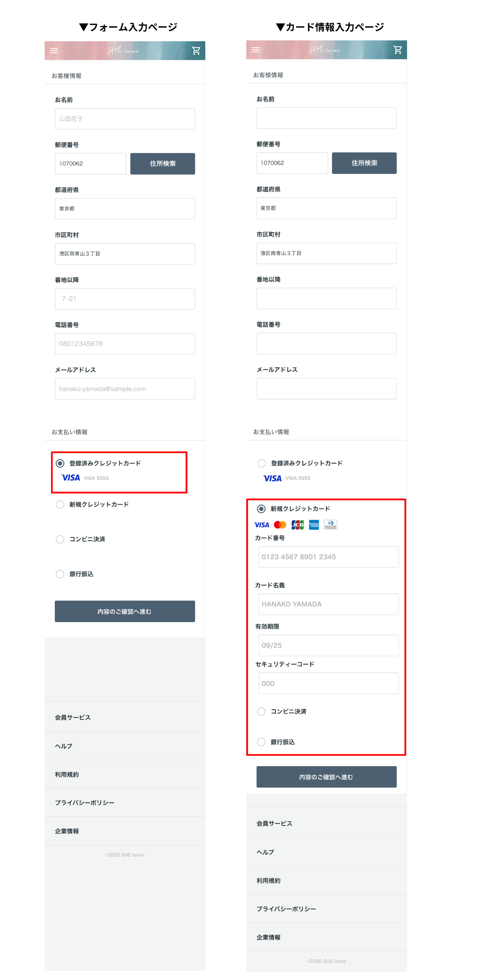Choose コンビニ決済 on the form input page
Screen dimensions: 477x980
60,539
